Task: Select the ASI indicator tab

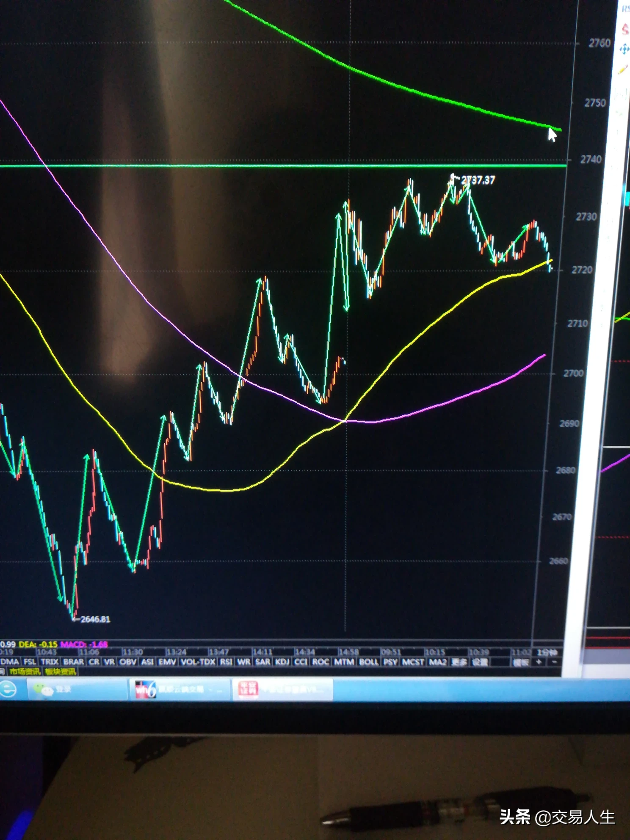Action: 147,662
